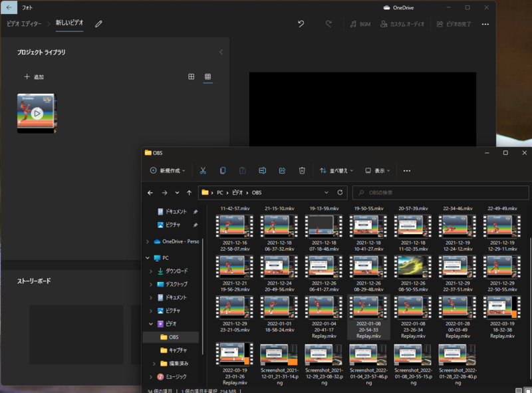Open the 表示 view dropdown

click(x=377, y=170)
